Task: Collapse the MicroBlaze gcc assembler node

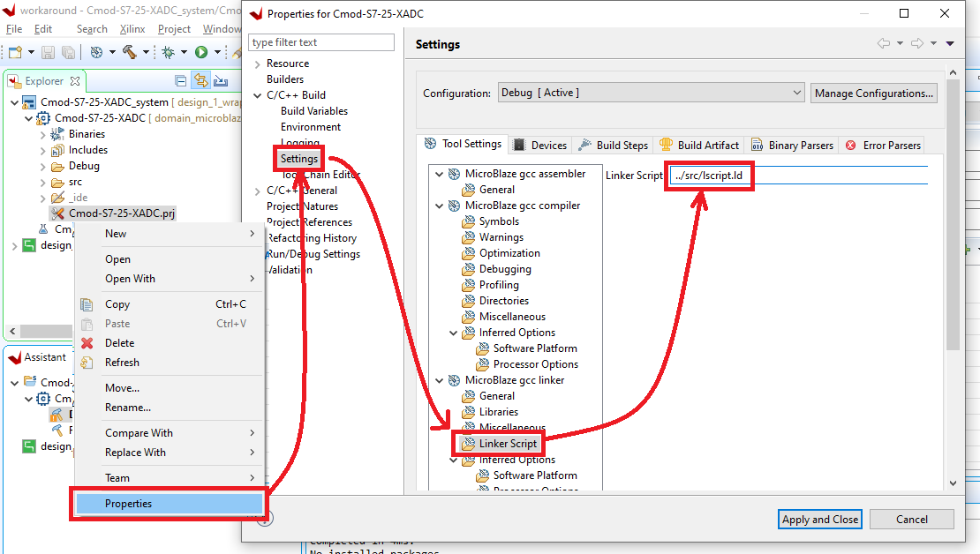Action: coord(440,175)
